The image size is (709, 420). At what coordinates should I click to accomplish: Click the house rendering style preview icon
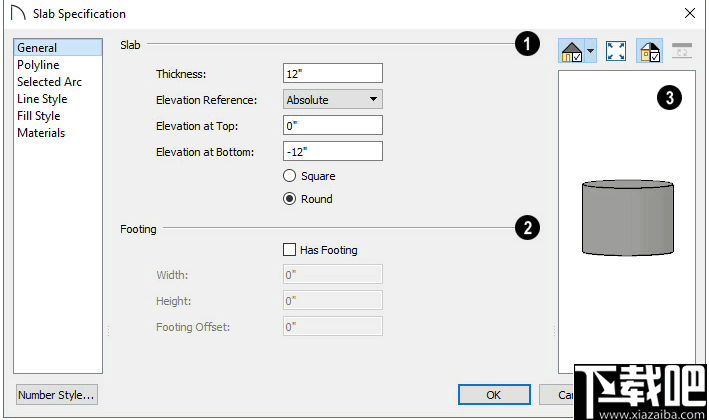point(572,52)
